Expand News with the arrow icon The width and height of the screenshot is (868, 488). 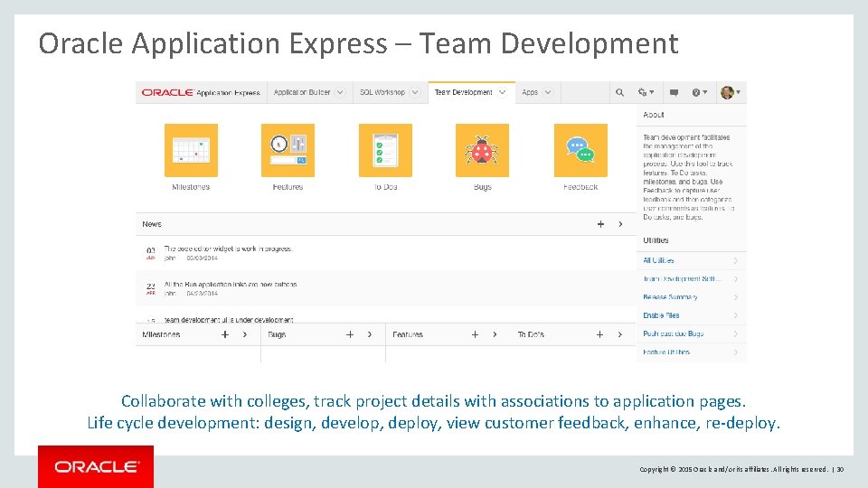click(x=620, y=224)
